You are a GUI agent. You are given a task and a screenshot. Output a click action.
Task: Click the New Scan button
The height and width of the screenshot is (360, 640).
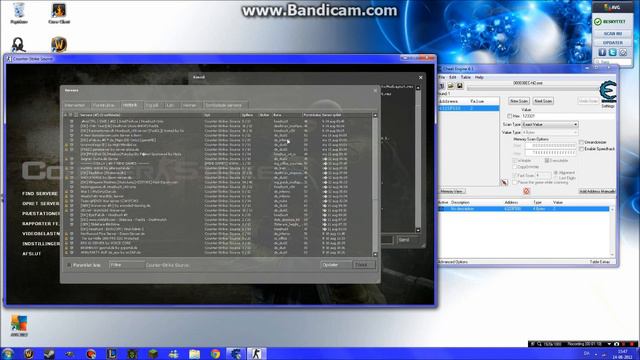tap(519, 101)
